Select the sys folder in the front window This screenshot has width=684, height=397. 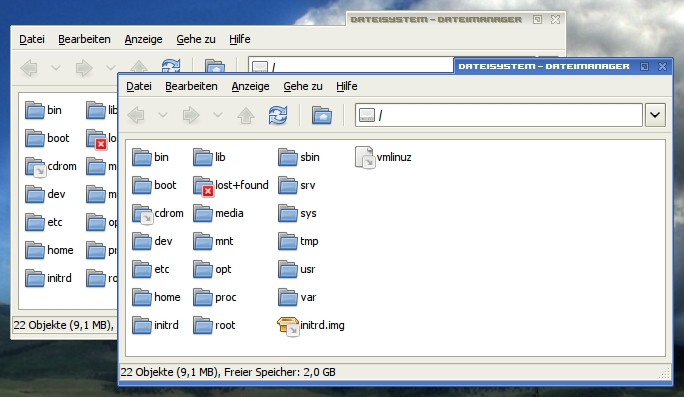pos(298,213)
